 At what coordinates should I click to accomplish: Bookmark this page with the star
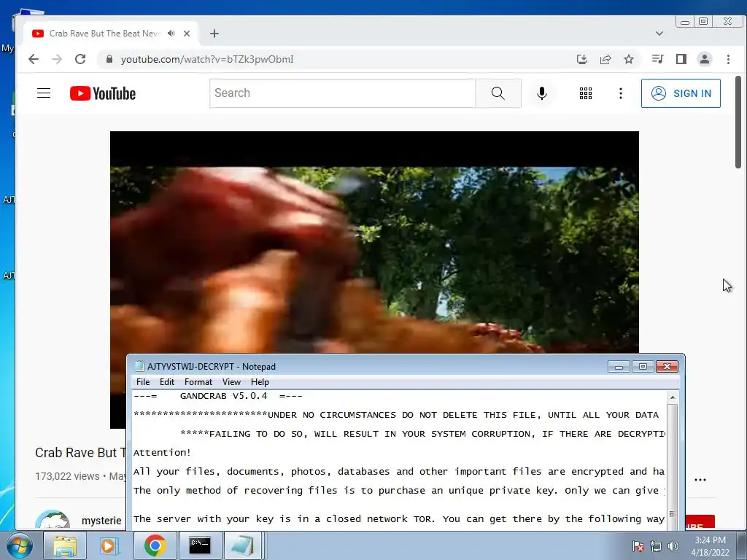(x=629, y=59)
